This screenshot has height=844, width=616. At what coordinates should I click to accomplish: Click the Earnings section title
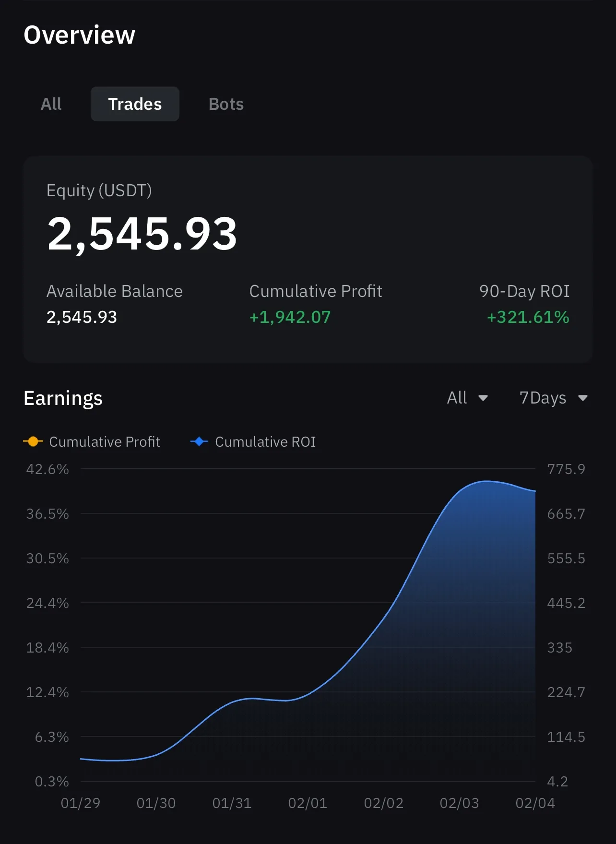(63, 398)
